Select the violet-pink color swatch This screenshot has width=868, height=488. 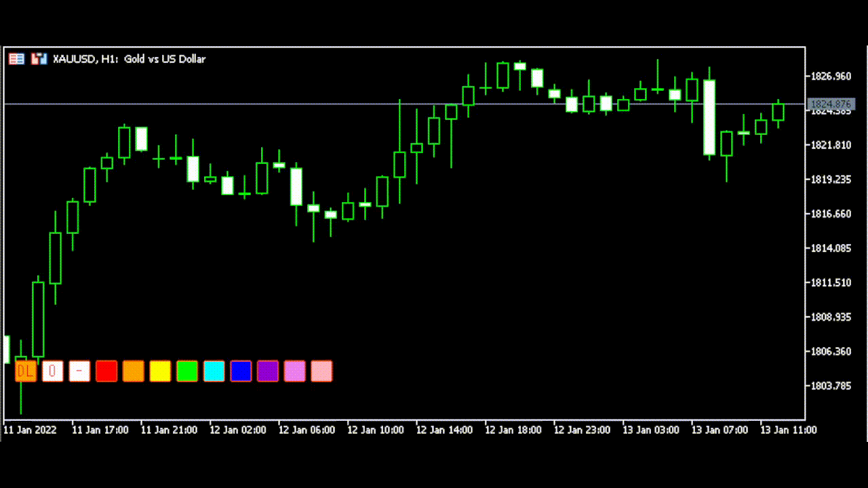pyautogui.click(x=295, y=371)
